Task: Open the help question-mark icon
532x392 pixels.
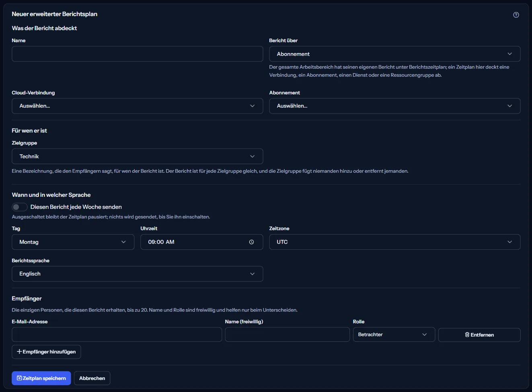Action: coord(516,15)
